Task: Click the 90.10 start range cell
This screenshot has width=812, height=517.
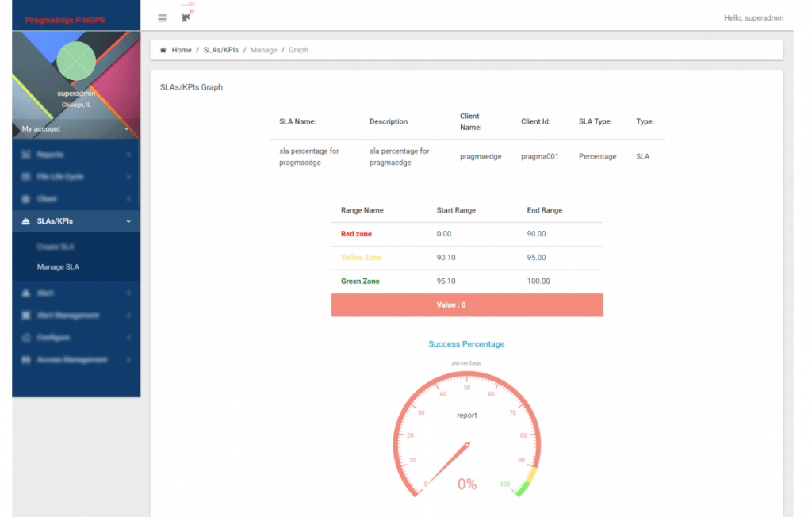Action: (446, 258)
